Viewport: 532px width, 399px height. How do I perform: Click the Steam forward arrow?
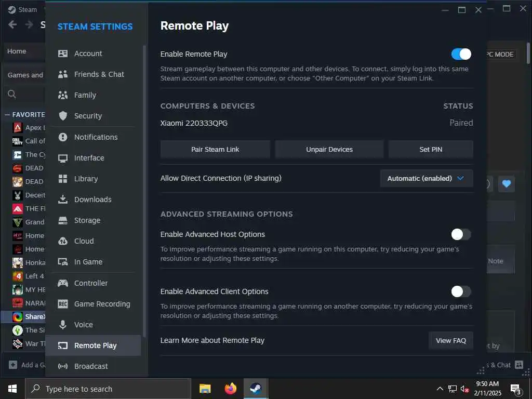29,24
